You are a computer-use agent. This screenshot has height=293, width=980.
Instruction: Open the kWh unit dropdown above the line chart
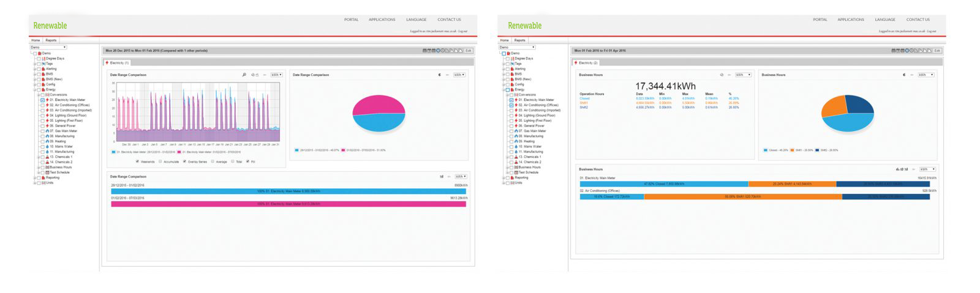point(276,75)
